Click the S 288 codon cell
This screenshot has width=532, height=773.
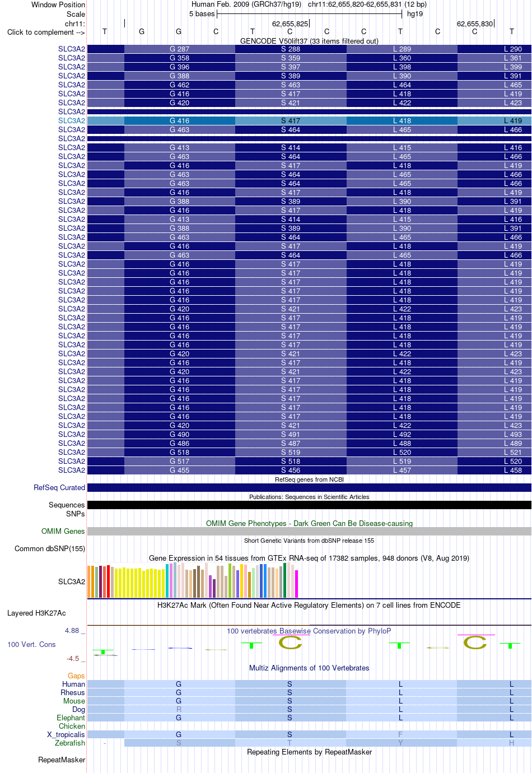(291, 49)
